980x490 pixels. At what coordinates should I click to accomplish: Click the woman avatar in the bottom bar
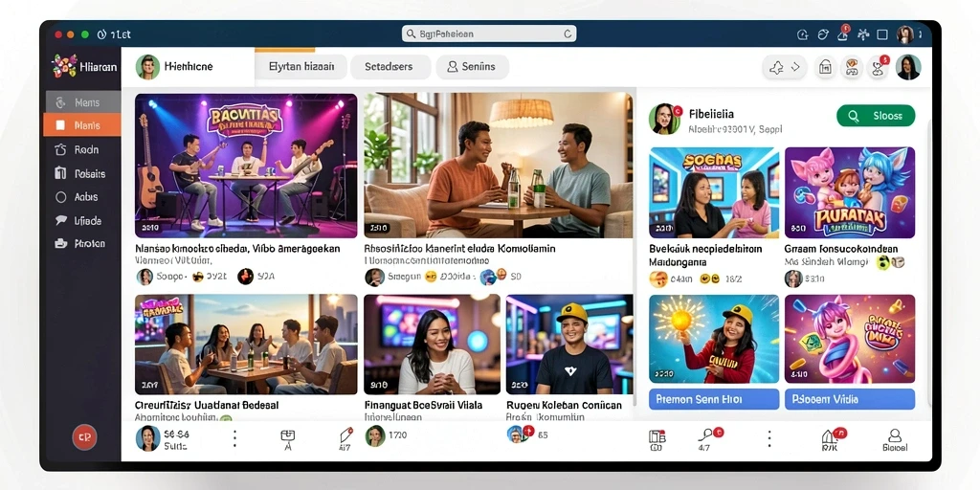[x=148, y=438]
